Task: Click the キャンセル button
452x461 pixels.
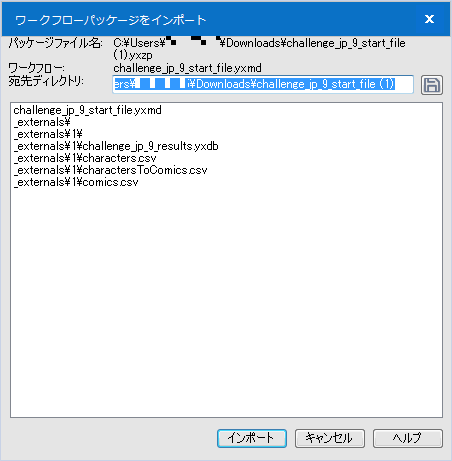Action: (330, 438)
